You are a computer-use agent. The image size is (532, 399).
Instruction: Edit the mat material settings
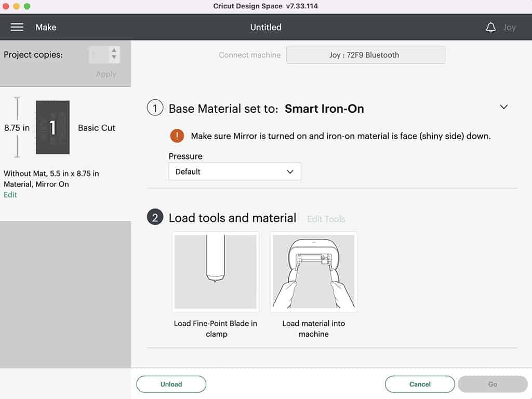(10, 195)
